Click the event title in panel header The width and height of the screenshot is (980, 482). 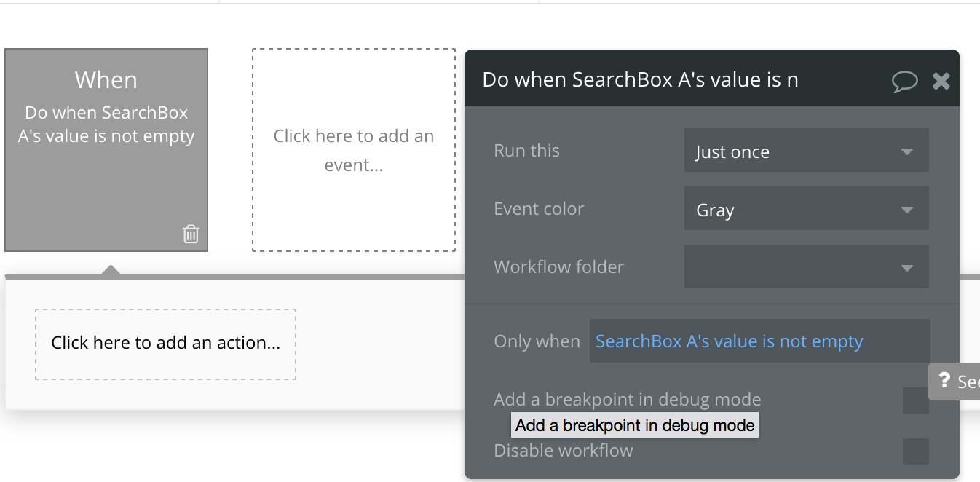640,79
